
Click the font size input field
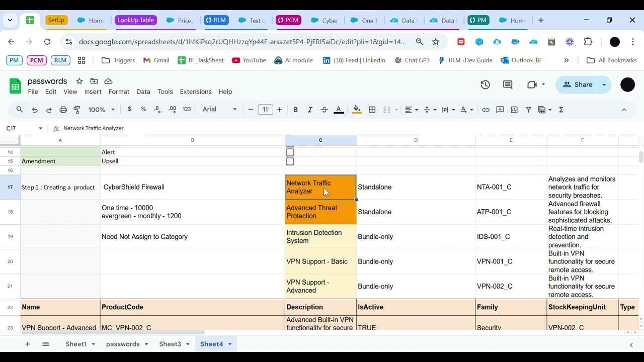[265, 110]
